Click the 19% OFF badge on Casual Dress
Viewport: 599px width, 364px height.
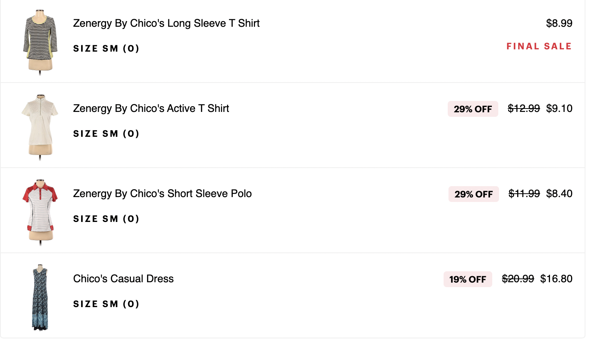click(468, 279)
